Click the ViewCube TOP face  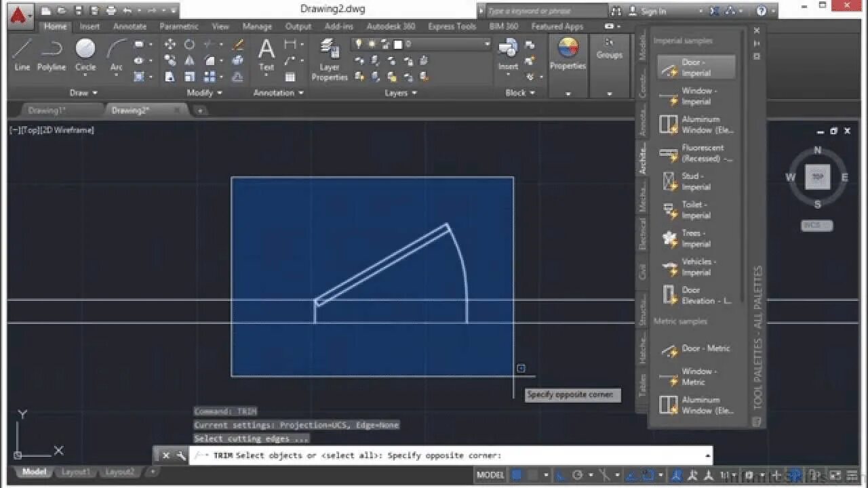tap(818, 176)
